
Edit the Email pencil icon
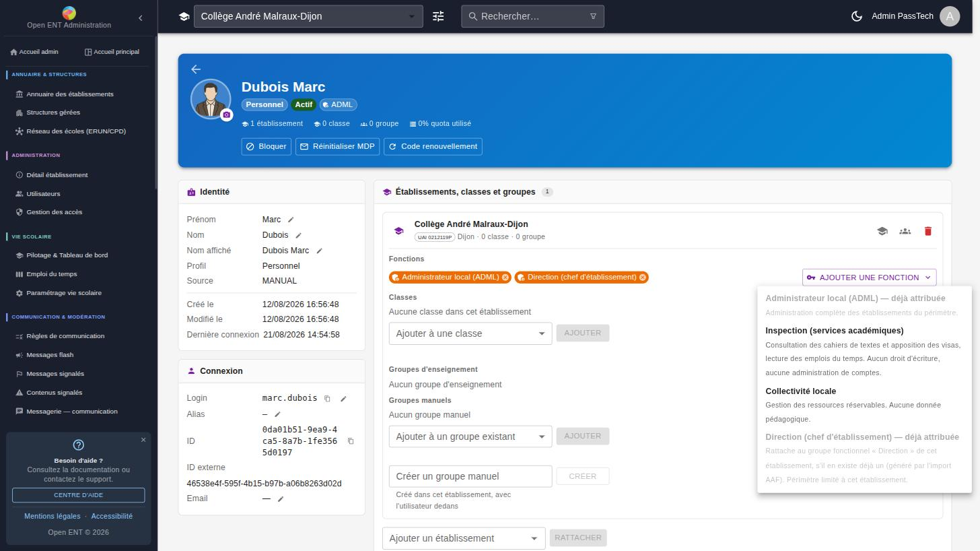coord(281,499)
